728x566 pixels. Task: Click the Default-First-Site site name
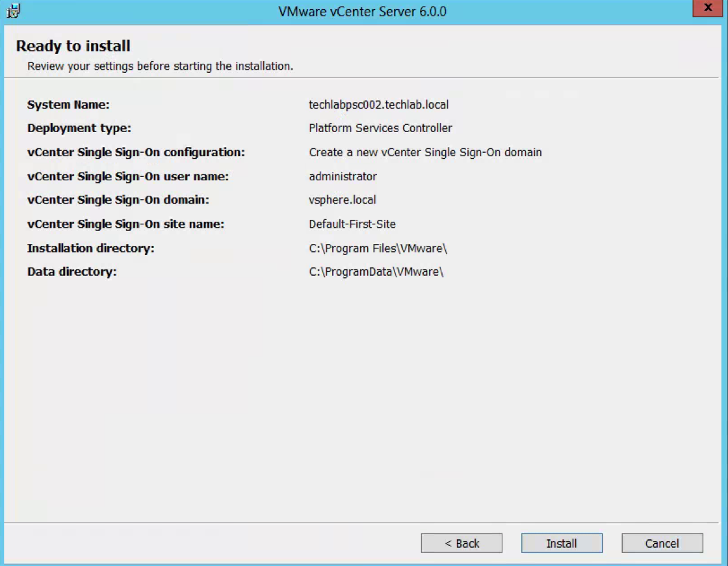(x=352, y=224)
